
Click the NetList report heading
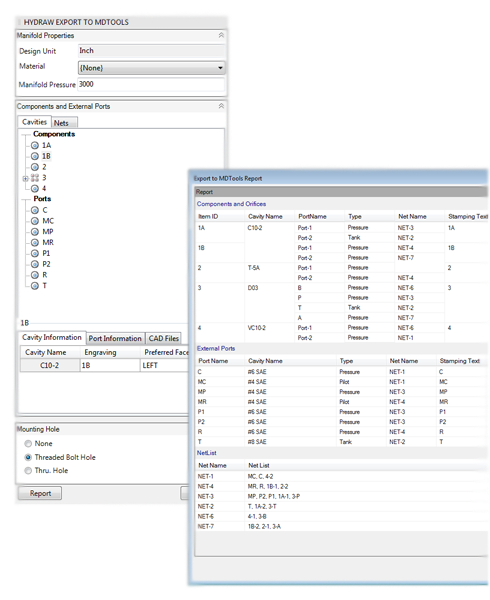point(207,453)
